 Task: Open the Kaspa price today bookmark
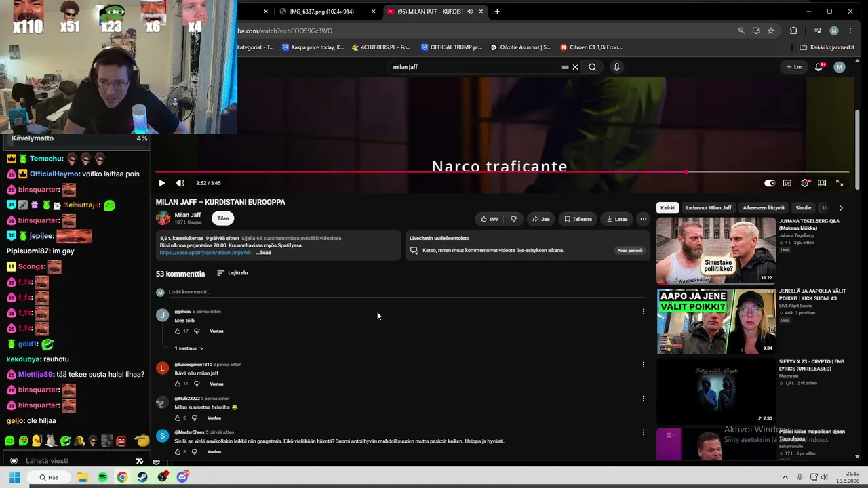[x=313, y=47]
